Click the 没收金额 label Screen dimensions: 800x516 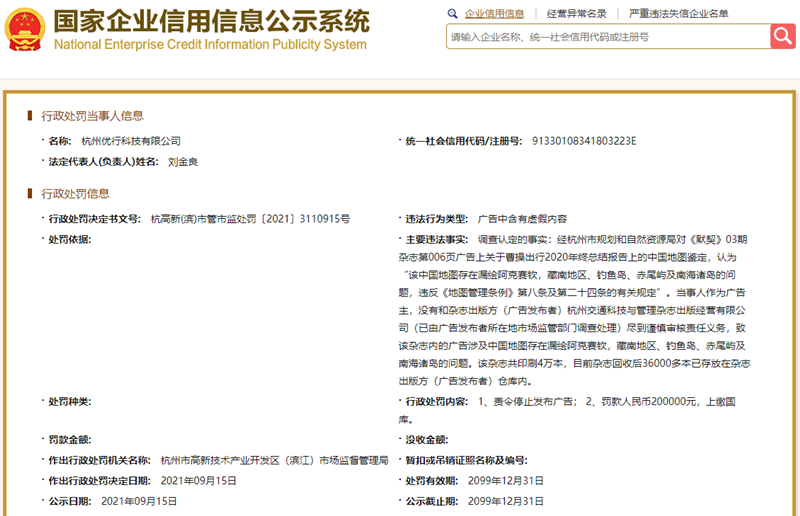point(427,439)
